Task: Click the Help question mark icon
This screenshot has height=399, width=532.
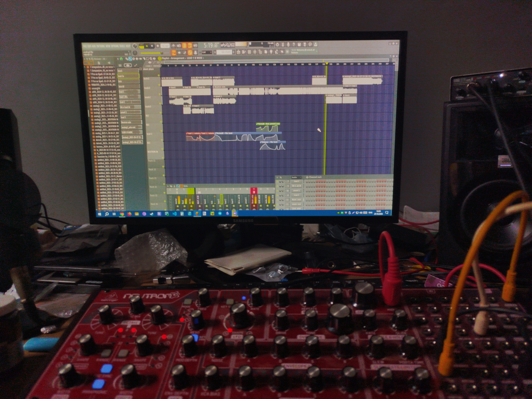Action: coord(294,45)
